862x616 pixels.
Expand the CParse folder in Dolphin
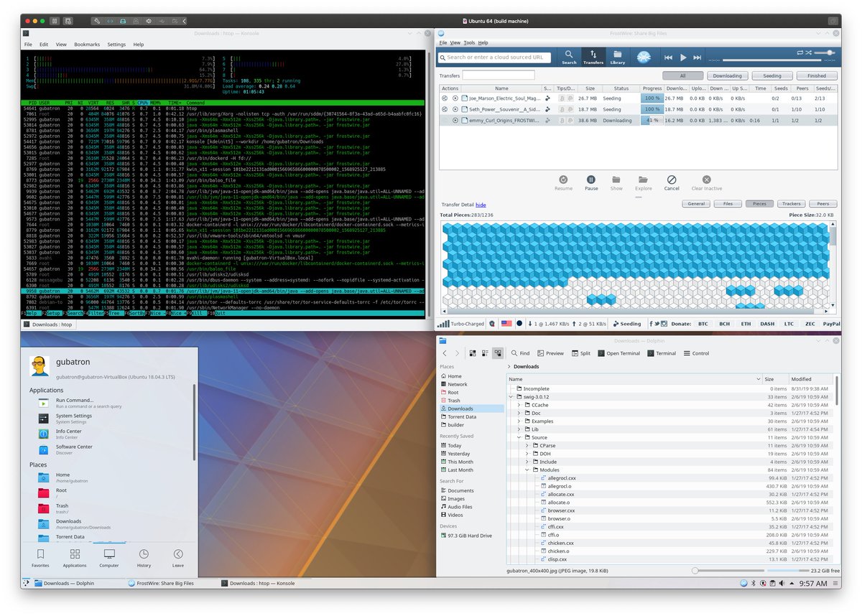point(527,445)
